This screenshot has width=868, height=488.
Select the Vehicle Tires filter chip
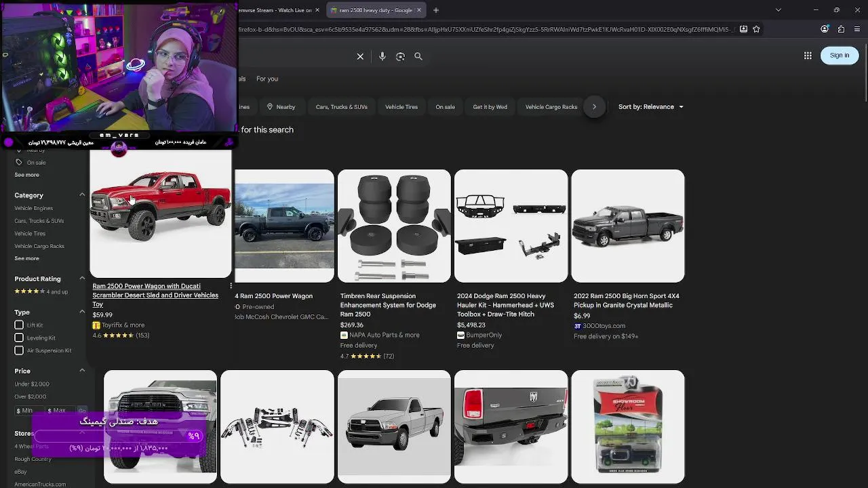point(401,106)
